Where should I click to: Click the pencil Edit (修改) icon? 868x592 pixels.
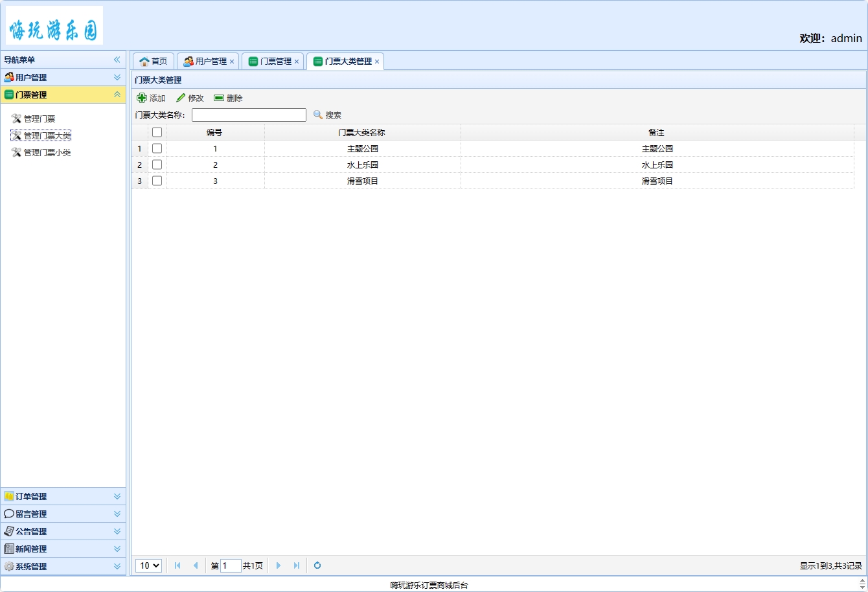coord(181,98)
